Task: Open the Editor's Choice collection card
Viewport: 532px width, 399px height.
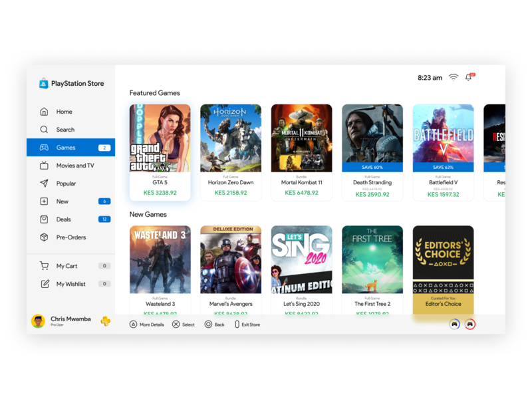Action: 443,270
